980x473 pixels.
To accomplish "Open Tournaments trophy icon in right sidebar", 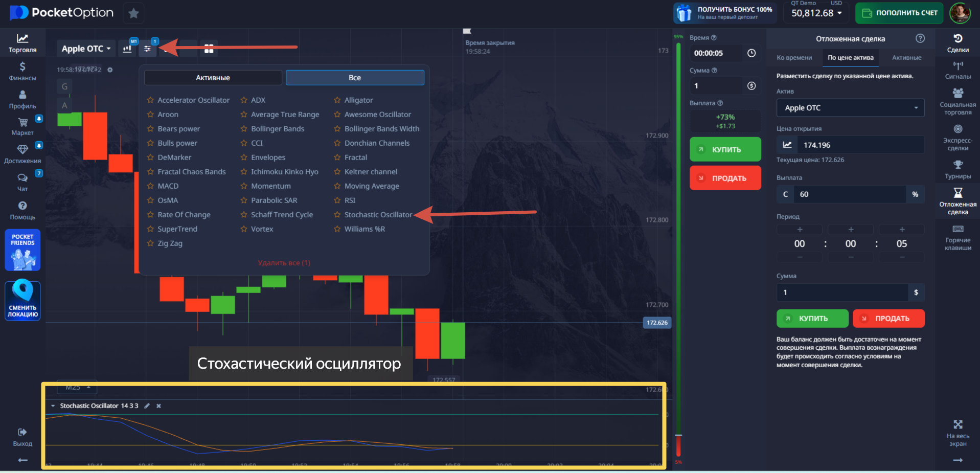I will [x=958, y=169].
